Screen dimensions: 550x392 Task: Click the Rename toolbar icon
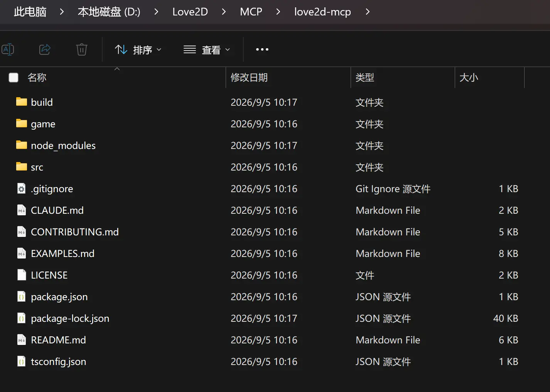(8, 49)
